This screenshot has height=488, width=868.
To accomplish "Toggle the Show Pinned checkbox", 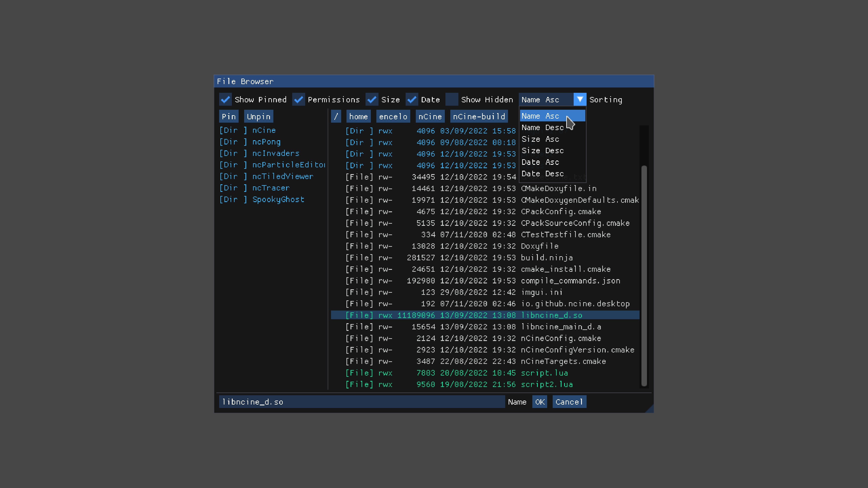I will 225,99.
